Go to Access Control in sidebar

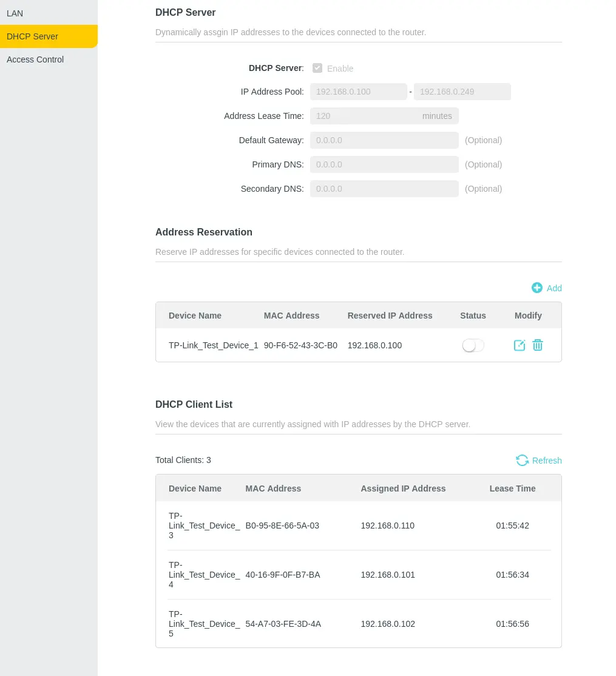(35, 59)
